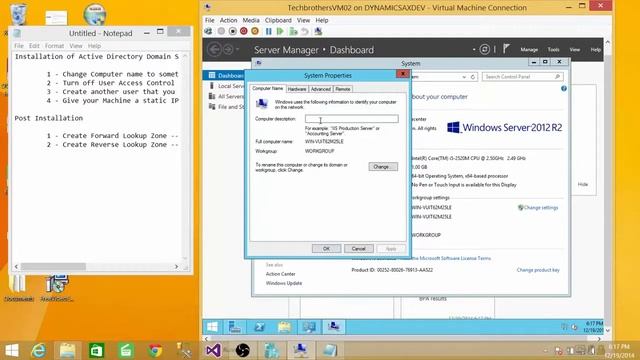Open the Windows Update link
The image size is (640, 360).
tap(284, 283)
